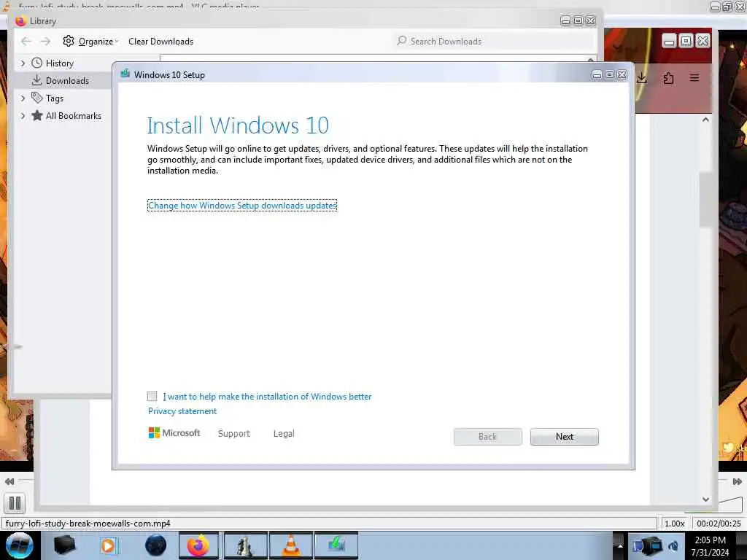Click Firefox extensions puzzle icon

click(x=668, y=78)
